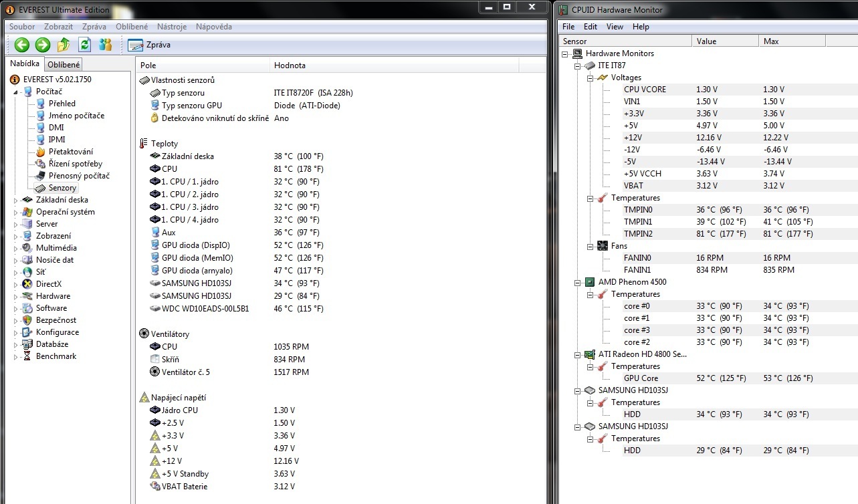This screenshot has height=504, width=858.
Task: Click the Hodnota column header
Action: pyautogui.click(x=395, y=66)
